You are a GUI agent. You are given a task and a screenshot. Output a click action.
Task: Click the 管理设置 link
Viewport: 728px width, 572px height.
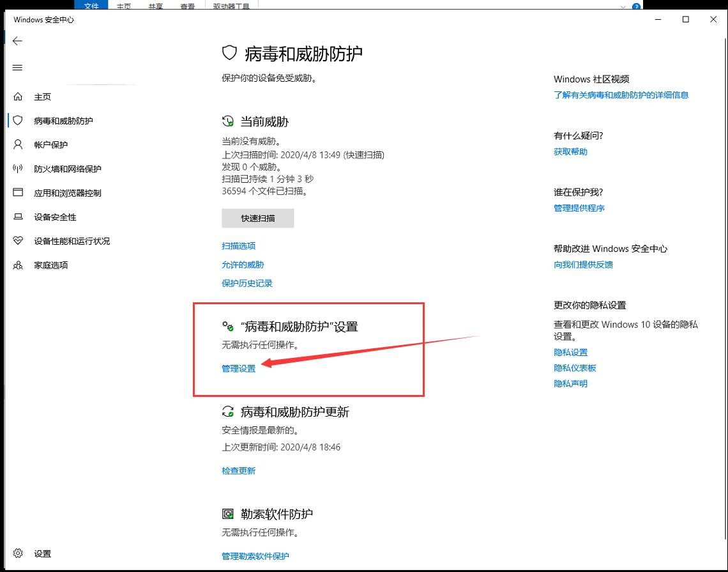(239, 369)
